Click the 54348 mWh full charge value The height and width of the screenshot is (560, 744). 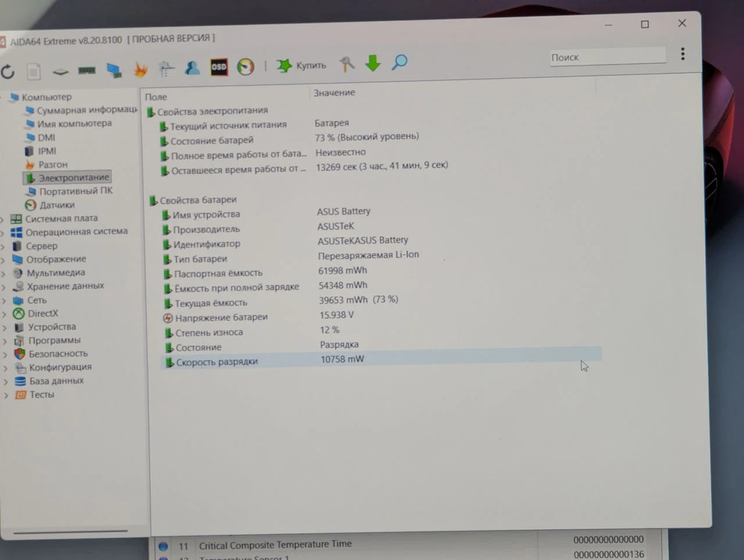[343, 285]
